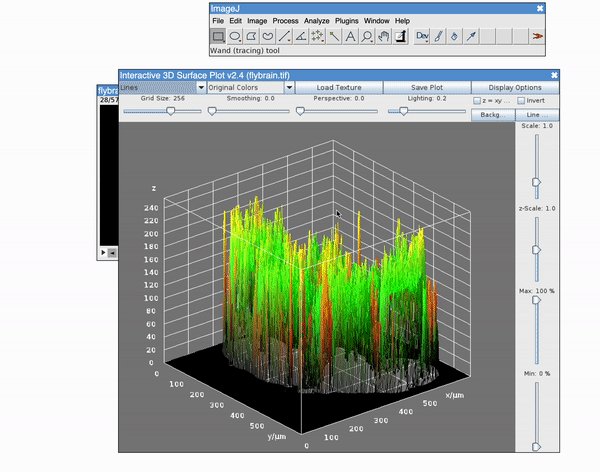Open the Analyze menu
The width and height of the screenshot is (600, 472).
[316, 21]
